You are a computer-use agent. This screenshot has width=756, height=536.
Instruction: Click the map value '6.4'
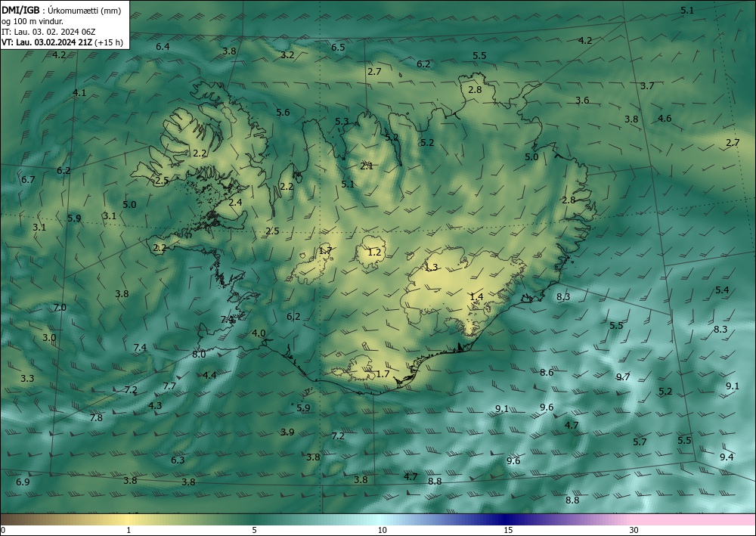[163, 47]
